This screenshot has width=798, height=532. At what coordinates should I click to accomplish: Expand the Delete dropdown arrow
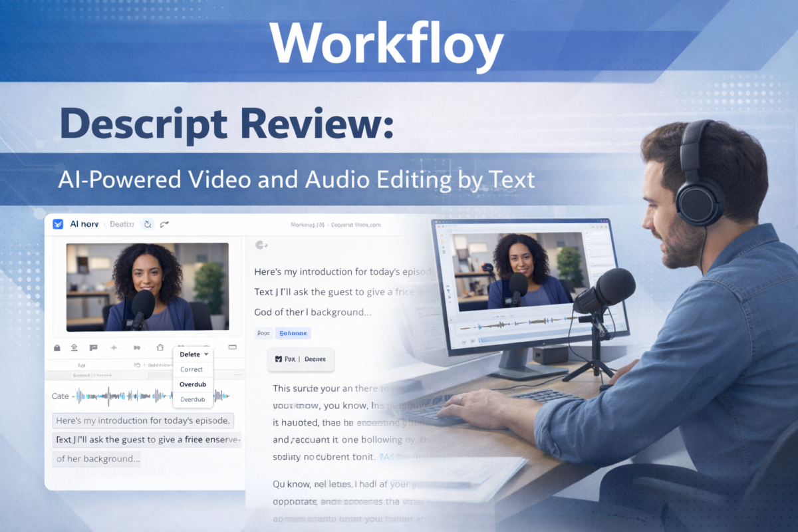[x=207, y=354]
